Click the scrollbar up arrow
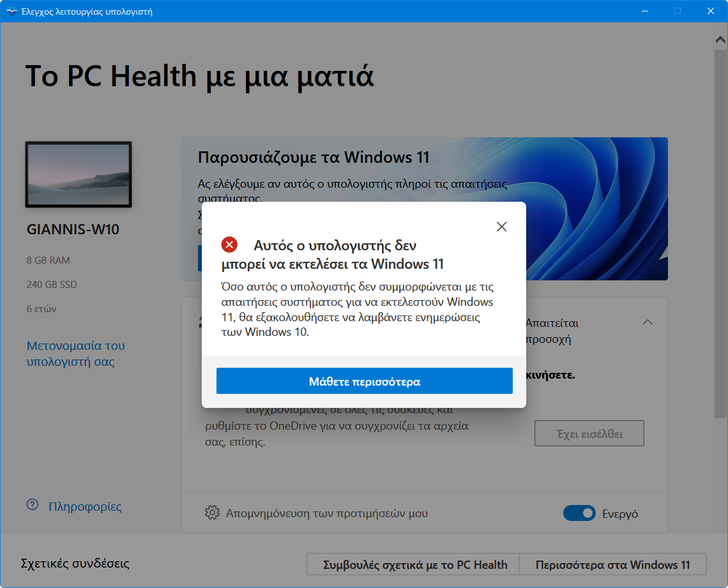The image size is (728, 588). (x=720, y=40)
